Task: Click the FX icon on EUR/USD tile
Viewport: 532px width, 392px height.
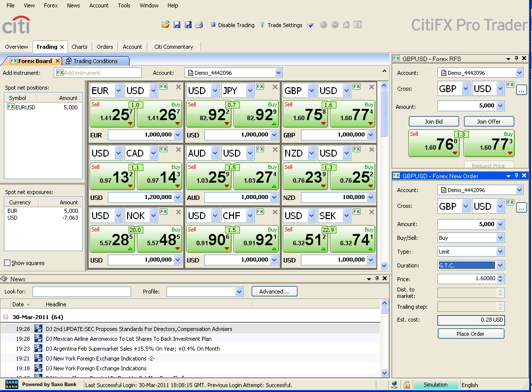Action: point(164,87)
